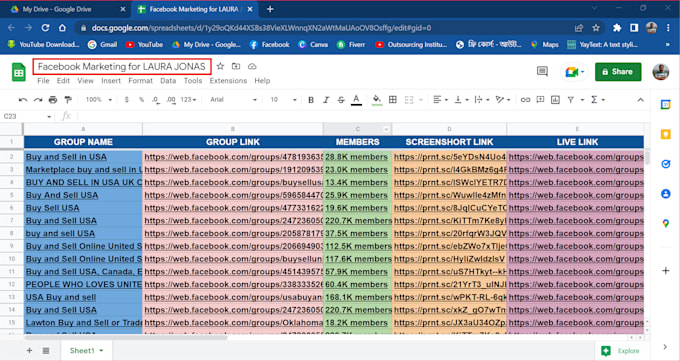Open the 123 number format dropdown

point(188,100)
